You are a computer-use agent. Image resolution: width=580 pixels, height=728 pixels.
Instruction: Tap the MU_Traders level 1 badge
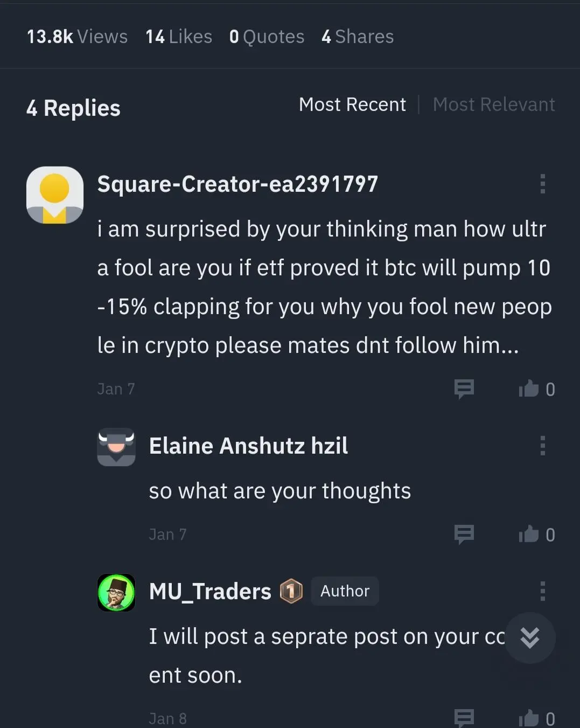(x=291, y=592)
